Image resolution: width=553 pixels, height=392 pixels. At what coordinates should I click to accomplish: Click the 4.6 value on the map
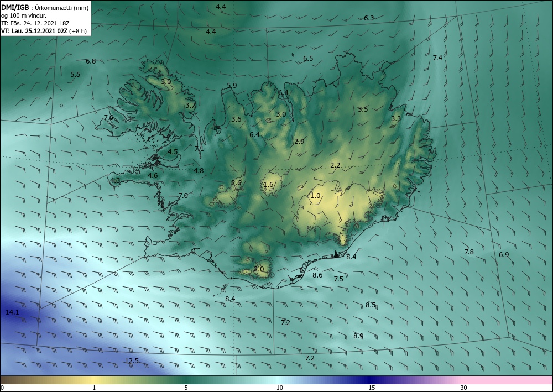pyautogui.click(x=153, y=176)
